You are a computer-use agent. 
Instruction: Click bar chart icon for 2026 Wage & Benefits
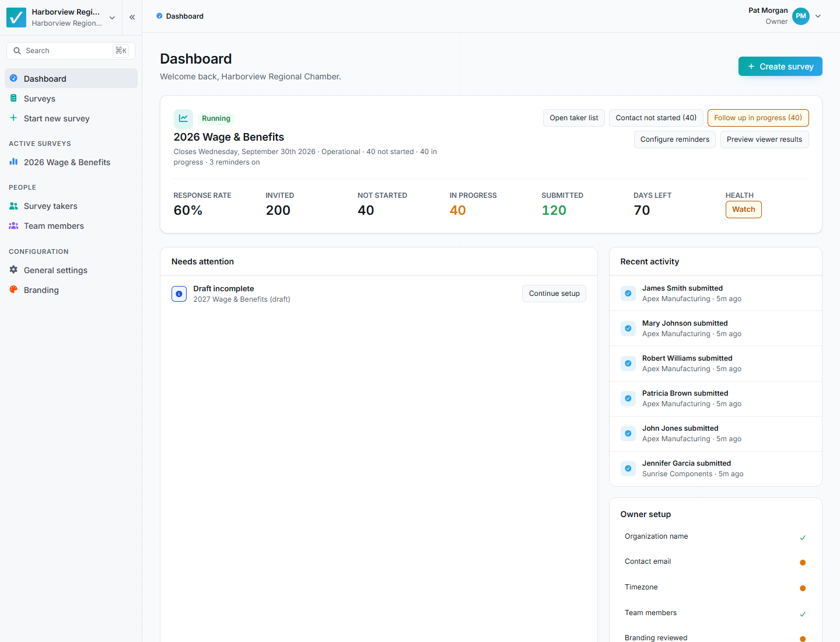(13, 162)
